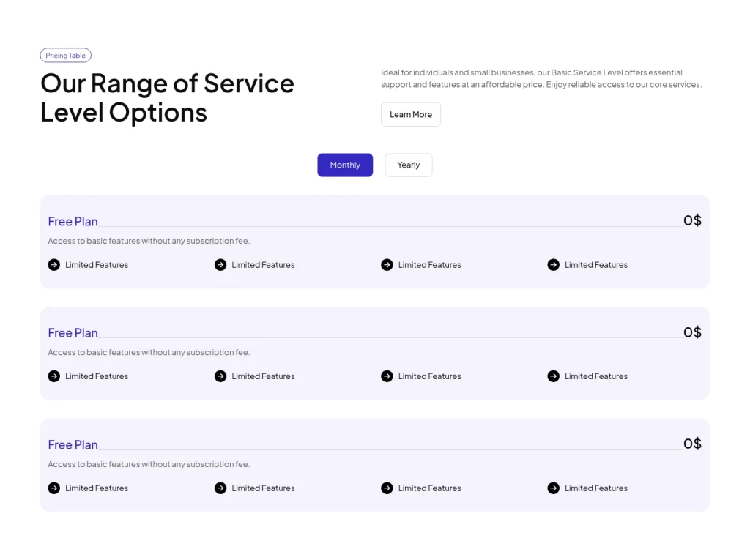Viewport: 750px width, 560px height.
Task: Click the arrow icon before first Limited Features in Free Plan card one
Action: click(x=53, y=264)
